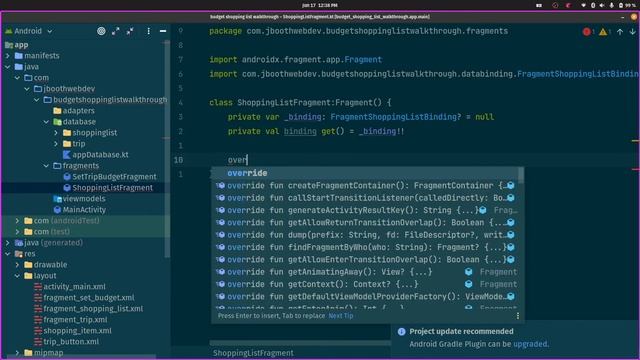Open fragment_trip.xml layout file
The width and height of the screenshot is (640, 360).
tap(71, 320)
